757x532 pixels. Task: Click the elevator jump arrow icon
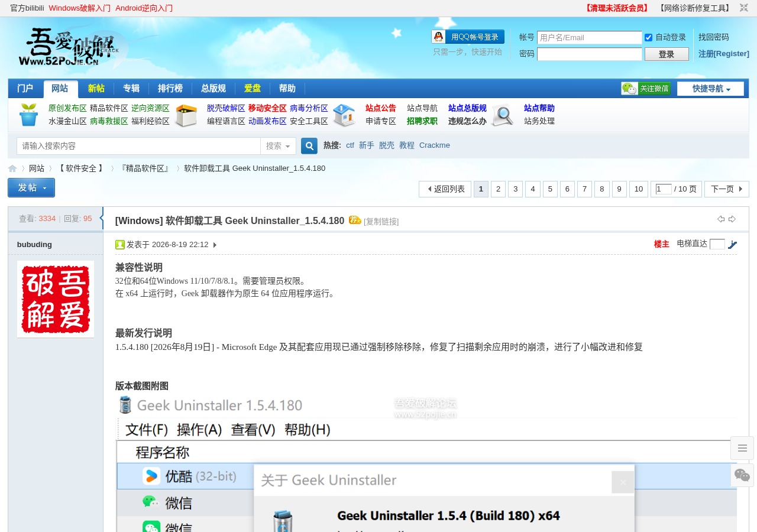pos(733,244)
